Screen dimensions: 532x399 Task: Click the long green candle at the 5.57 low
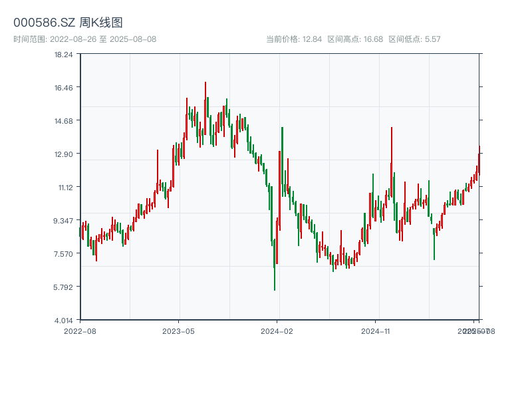(275, 265)
